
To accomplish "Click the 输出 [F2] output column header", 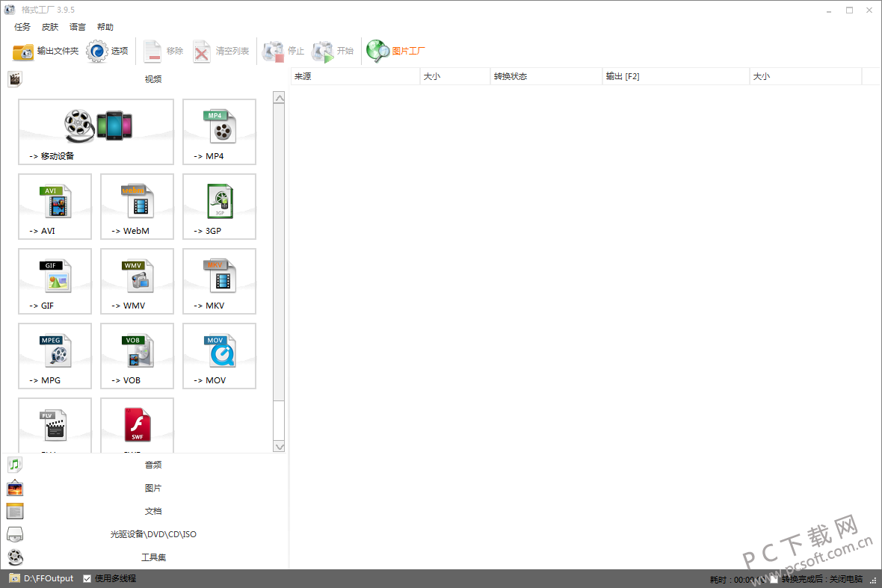I will click(676, 76).
